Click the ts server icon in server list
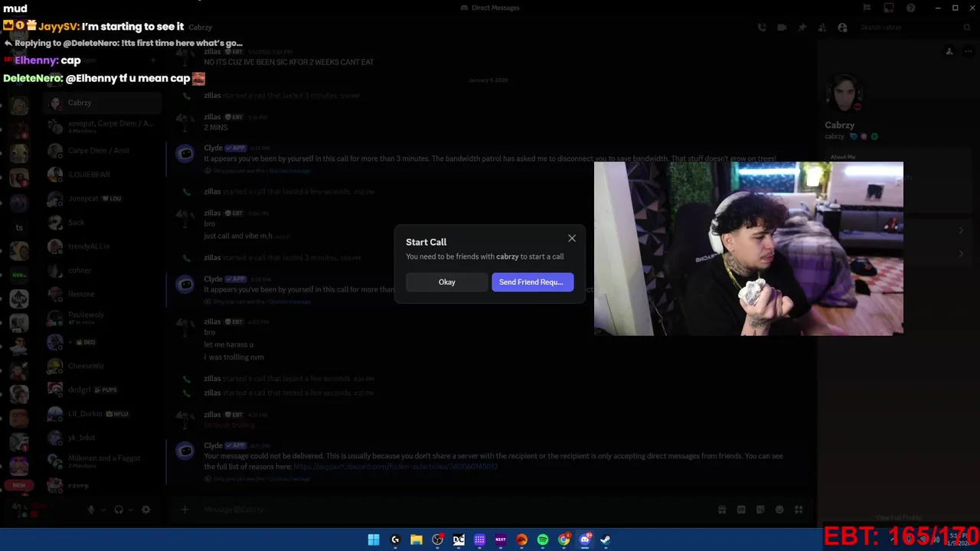 pos(19,227)
